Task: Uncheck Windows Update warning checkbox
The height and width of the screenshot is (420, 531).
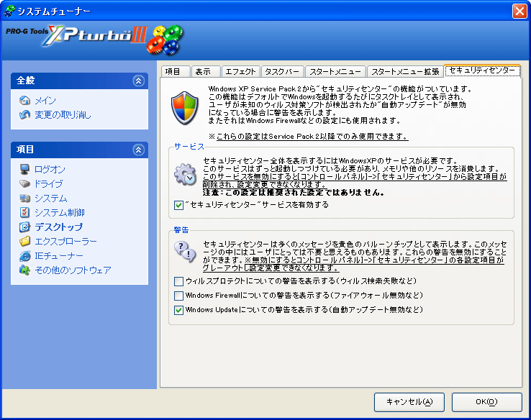Action: tap(178, 310)
